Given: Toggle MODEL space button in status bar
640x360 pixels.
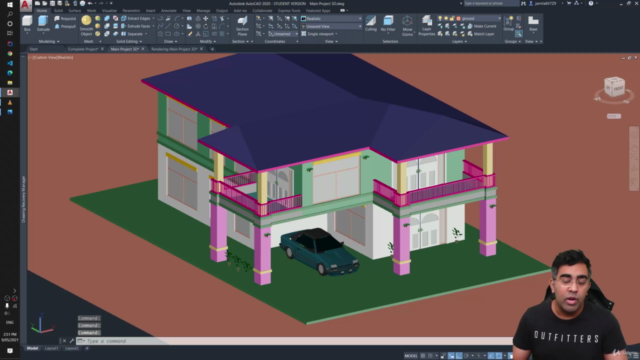Looking at the screenshot, I should [x=411, y=356].
